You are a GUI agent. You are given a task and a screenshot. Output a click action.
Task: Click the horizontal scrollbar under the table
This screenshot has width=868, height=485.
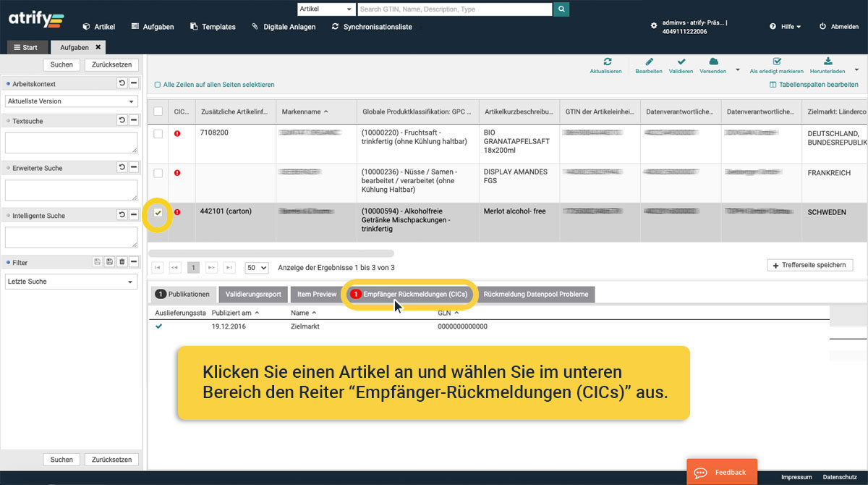pyautogui.click(x=271, y=253)
